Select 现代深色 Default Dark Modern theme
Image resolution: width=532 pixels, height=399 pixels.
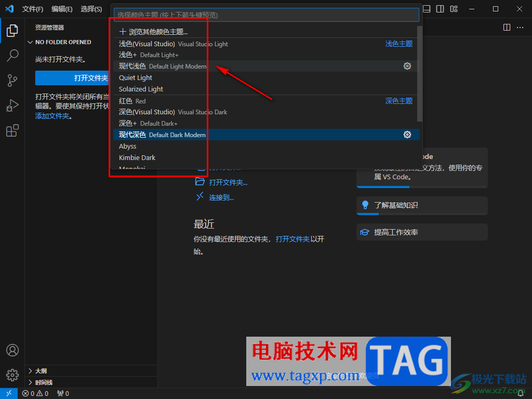(267, 135)
